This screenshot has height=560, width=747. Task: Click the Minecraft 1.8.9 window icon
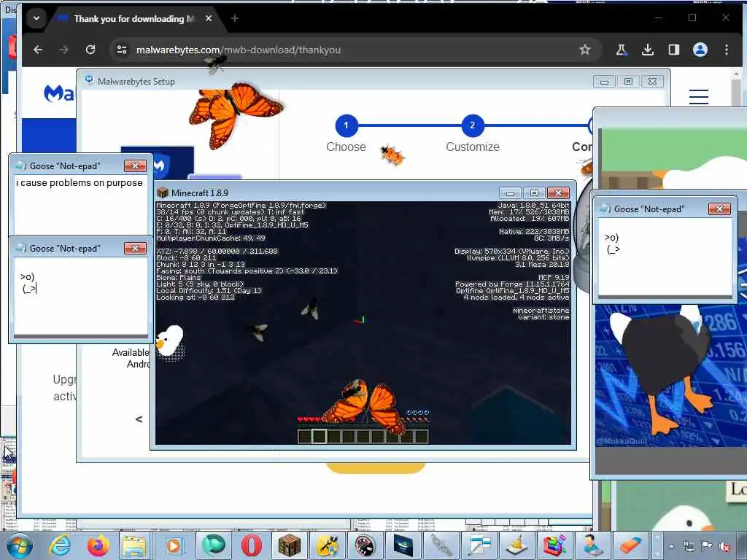[x=163, y=192]
